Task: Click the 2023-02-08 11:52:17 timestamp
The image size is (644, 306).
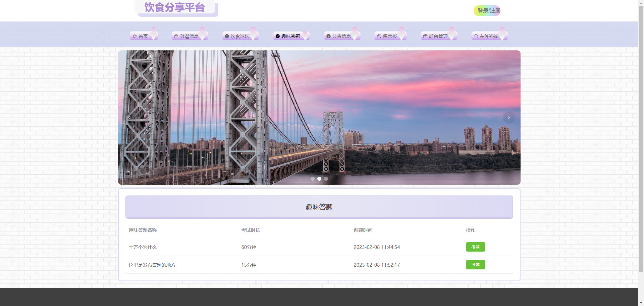Action: [377, 265]
